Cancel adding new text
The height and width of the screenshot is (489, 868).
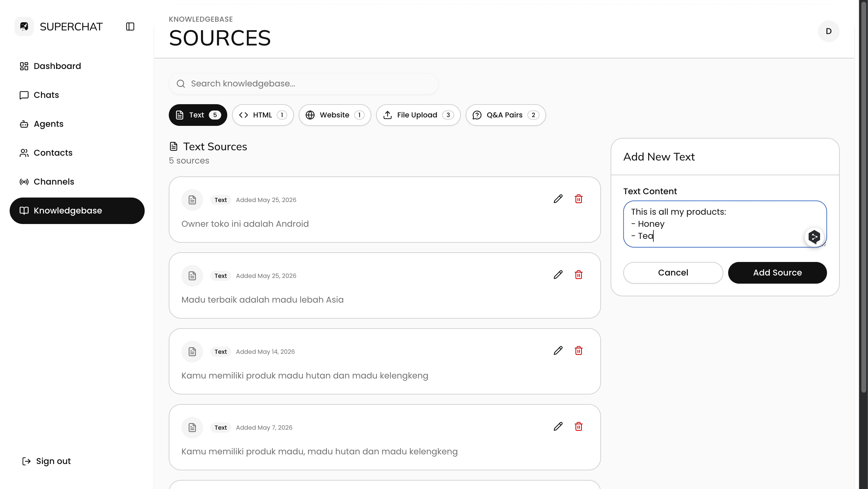pyautogui.click(x=673, y=273)
